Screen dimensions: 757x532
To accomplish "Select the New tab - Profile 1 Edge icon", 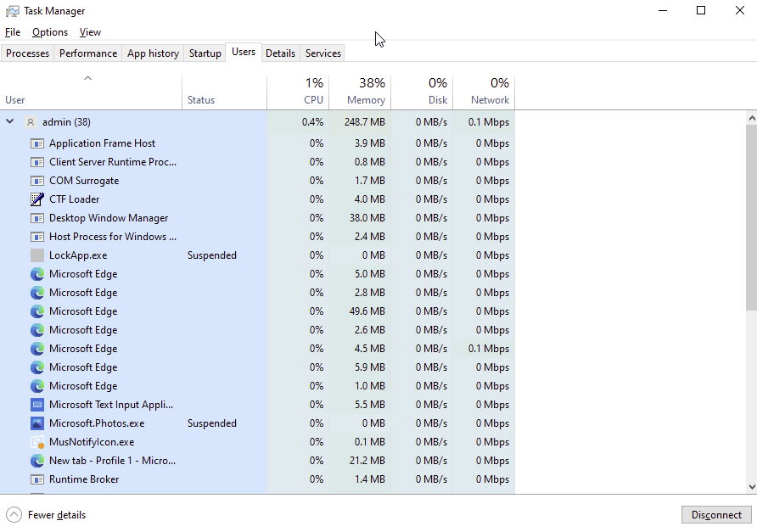I will pos(37,461).
